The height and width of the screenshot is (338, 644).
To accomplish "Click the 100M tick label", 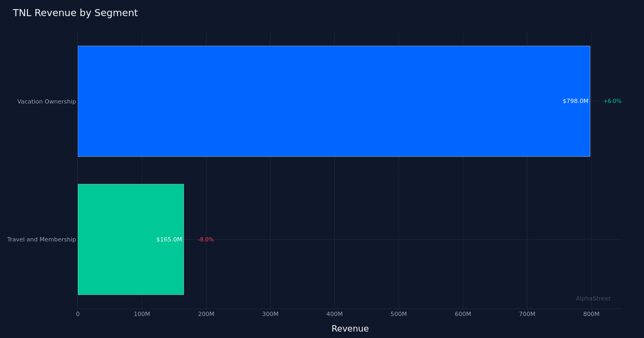I will click(x=142, y=314).
